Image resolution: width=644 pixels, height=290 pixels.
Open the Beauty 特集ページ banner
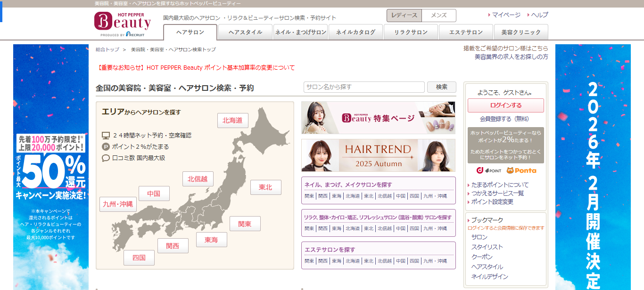(378, 118)
